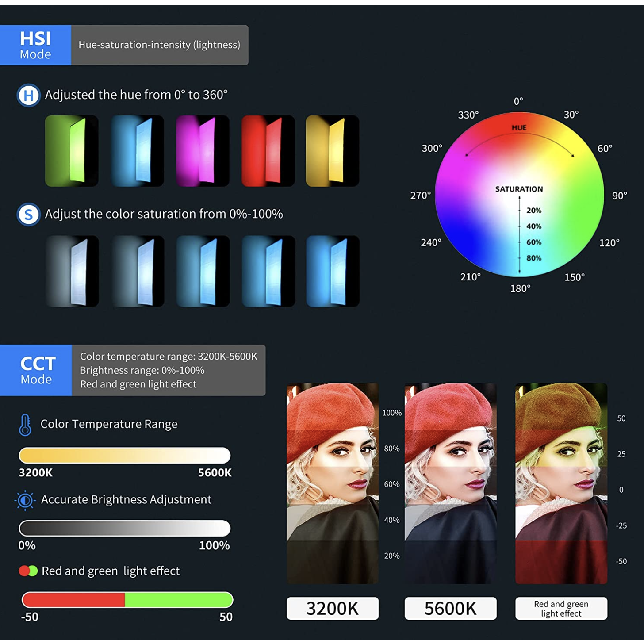The width and height of the screenshot is (644, 644).
Task: Click the blue S saturation circle icon
Action: (x=29, y=215)
